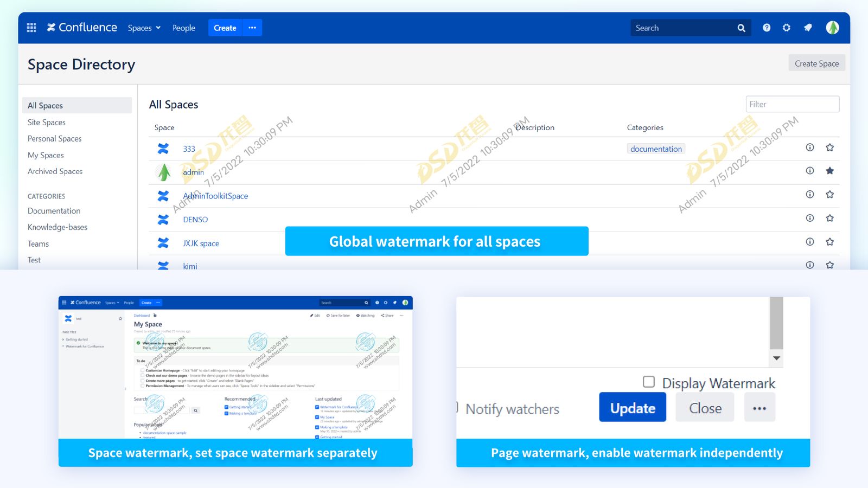
Task: Click the Create button
Action: click(225, 28)
